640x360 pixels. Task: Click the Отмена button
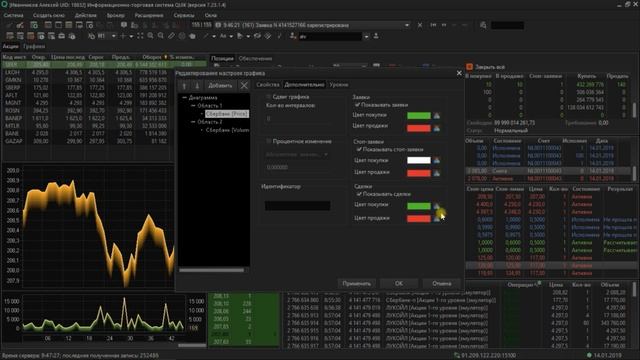point(442,283)
